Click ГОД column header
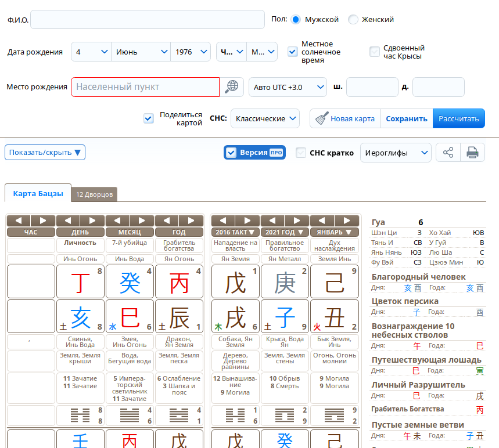 tap(179, 232)
